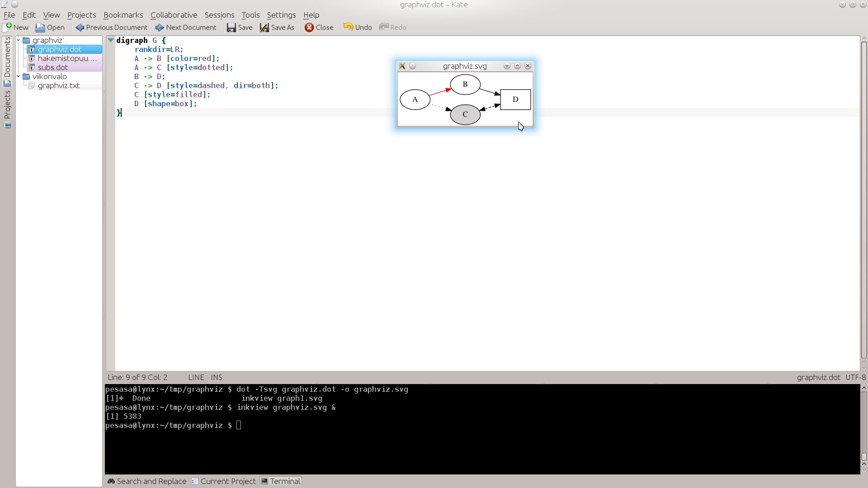Click the Kate window menu pencil icon
The width and height of the screenshot is (868, 488).
pyautogui.click(x=4, y=5)
